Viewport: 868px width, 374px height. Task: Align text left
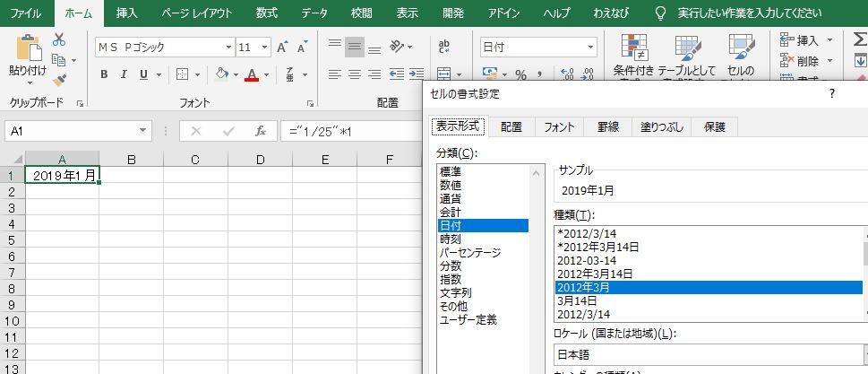coord(335,74)
